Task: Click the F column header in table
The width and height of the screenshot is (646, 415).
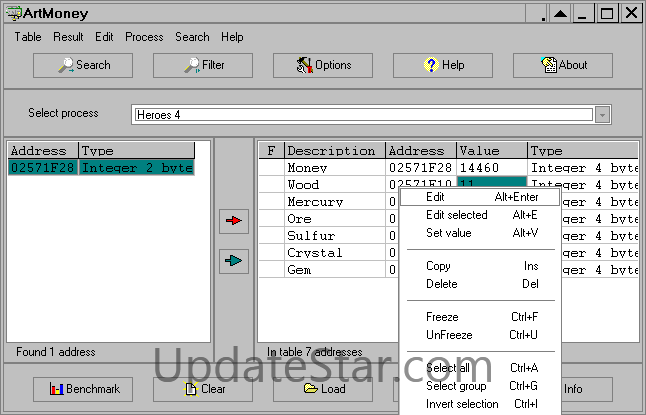Action: click(271, 150)
